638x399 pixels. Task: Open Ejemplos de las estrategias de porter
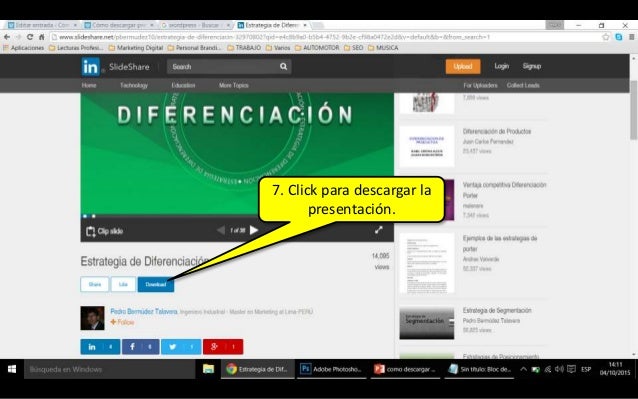pos(500,243)
